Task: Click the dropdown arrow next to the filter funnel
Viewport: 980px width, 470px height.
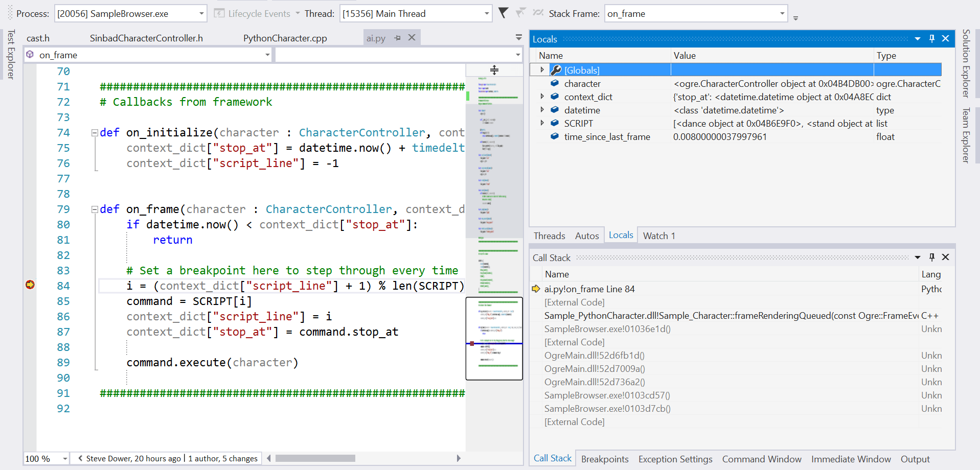Action: [519, 13]
